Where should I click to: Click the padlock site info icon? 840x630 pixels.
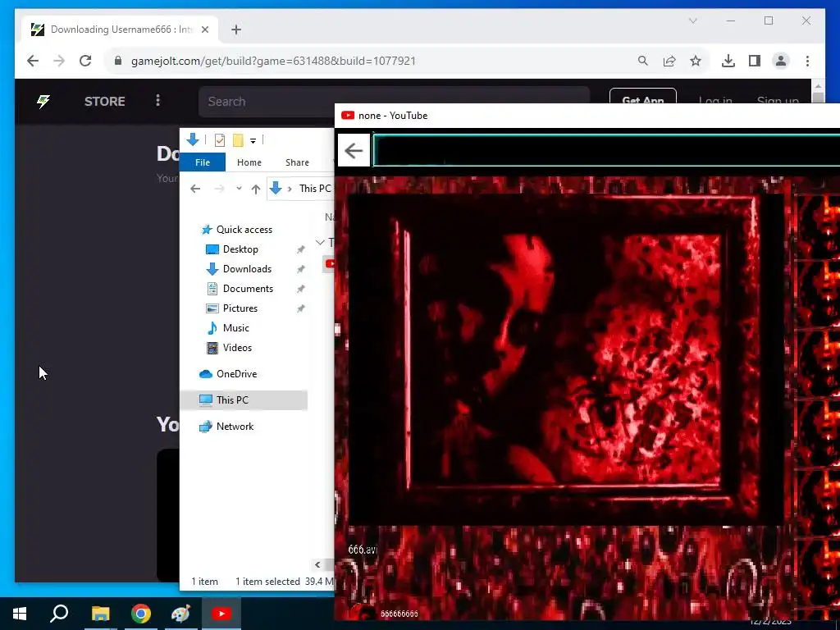[118, 61]
